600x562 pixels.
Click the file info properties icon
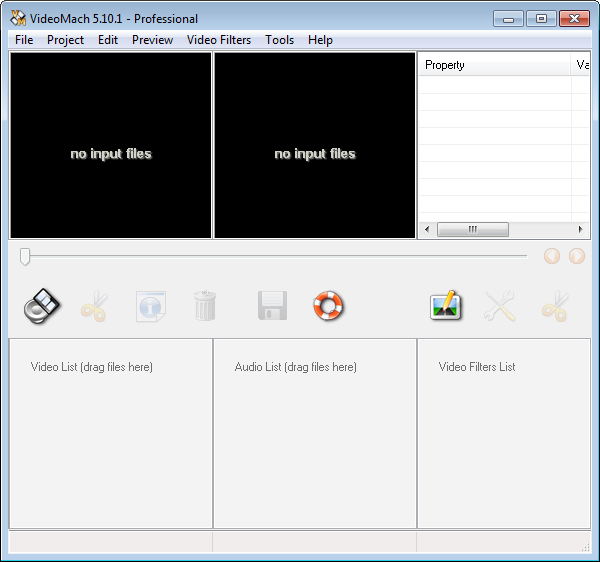click(x=150, y=306)
